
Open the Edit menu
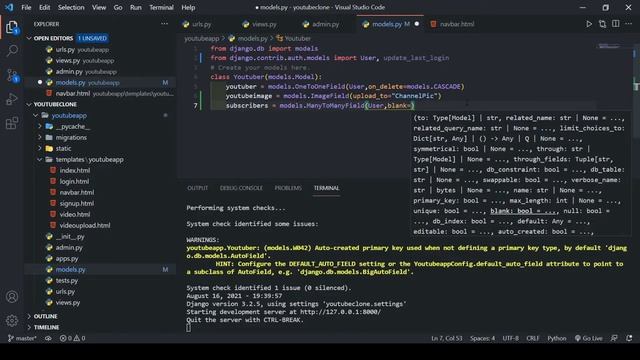[44, 7]
